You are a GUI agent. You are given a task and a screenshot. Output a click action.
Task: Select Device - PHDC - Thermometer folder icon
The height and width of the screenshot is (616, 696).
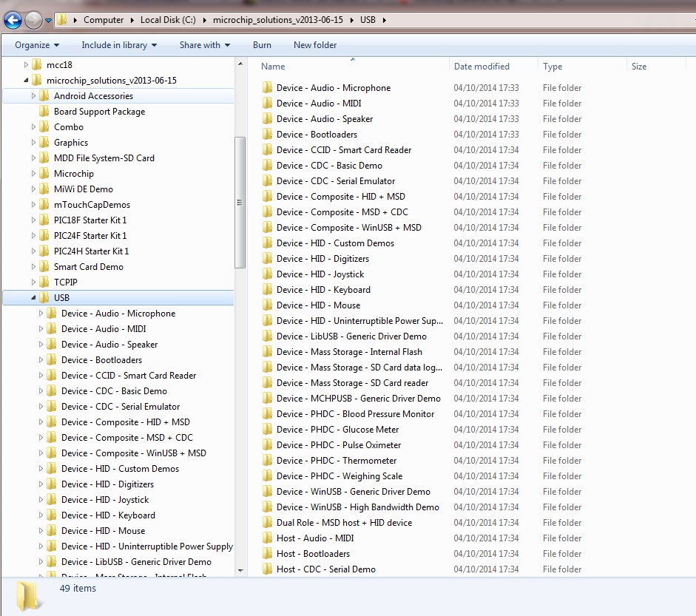(267, 461)
